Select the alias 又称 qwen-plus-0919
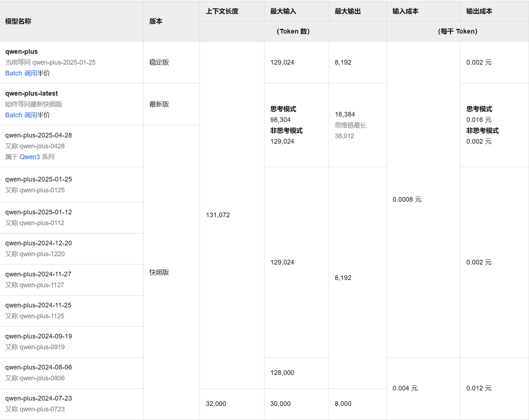This screenshot has width=529, height=420. click(35, 347)
